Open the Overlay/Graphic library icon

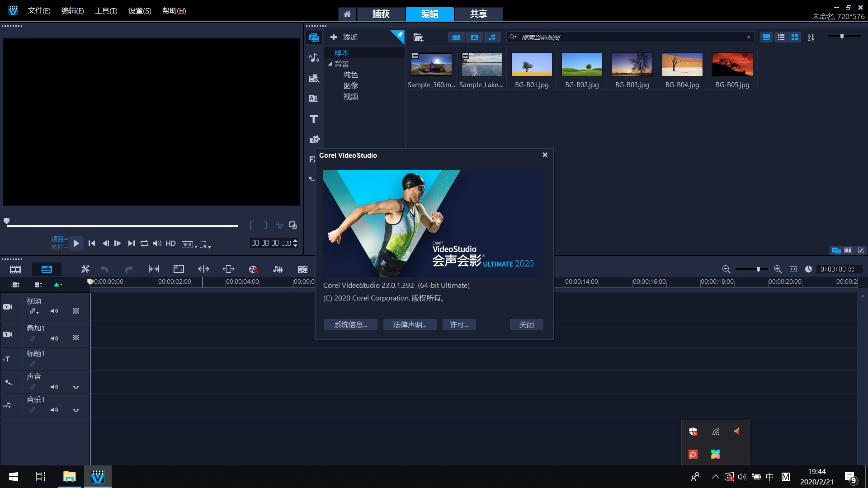pos(314,139)
